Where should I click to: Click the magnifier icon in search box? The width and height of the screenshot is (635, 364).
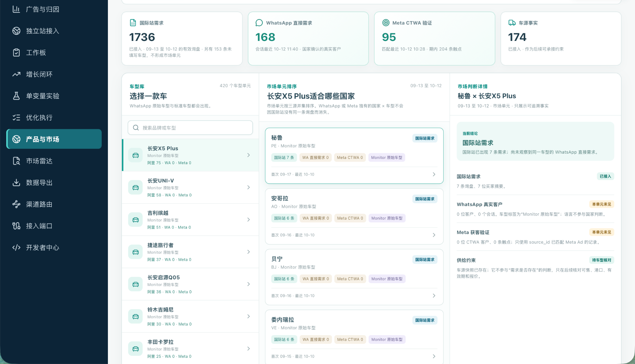(136, 128)
